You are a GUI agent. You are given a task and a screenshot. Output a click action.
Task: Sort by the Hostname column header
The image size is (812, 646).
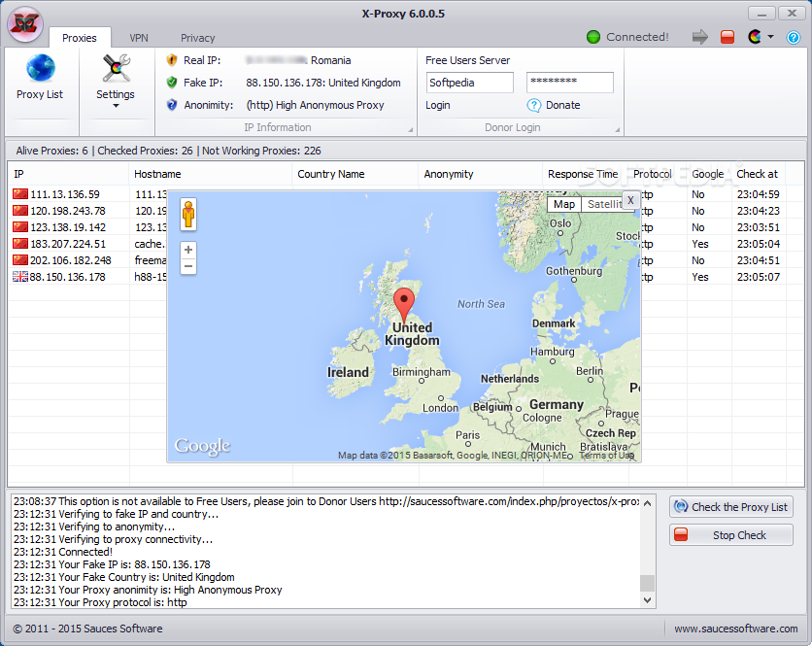click(210, 174)
